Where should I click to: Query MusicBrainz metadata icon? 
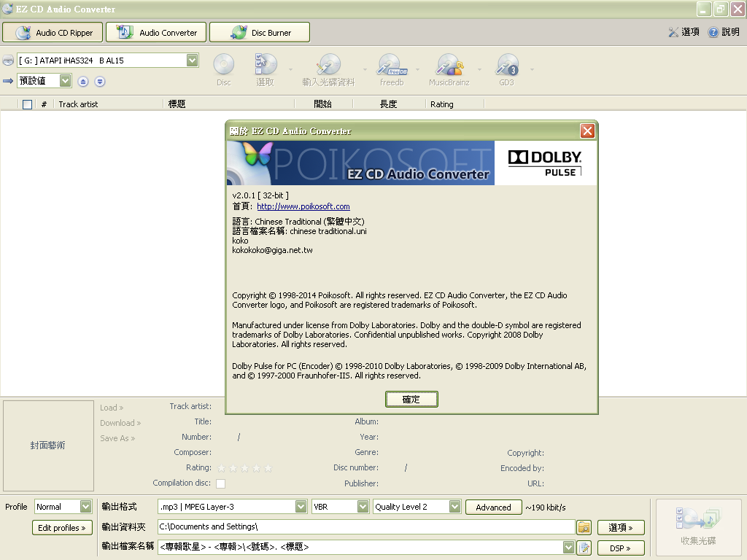tap(449, 69)
